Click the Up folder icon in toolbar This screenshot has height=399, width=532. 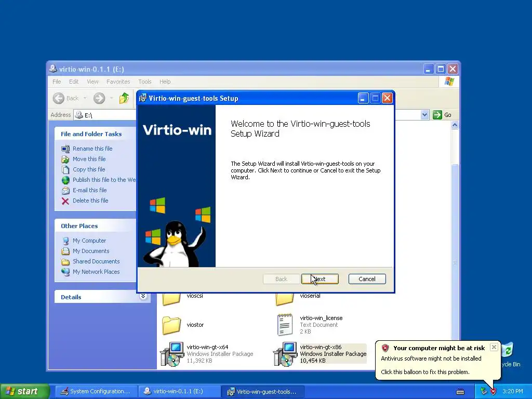click(124, 98)
